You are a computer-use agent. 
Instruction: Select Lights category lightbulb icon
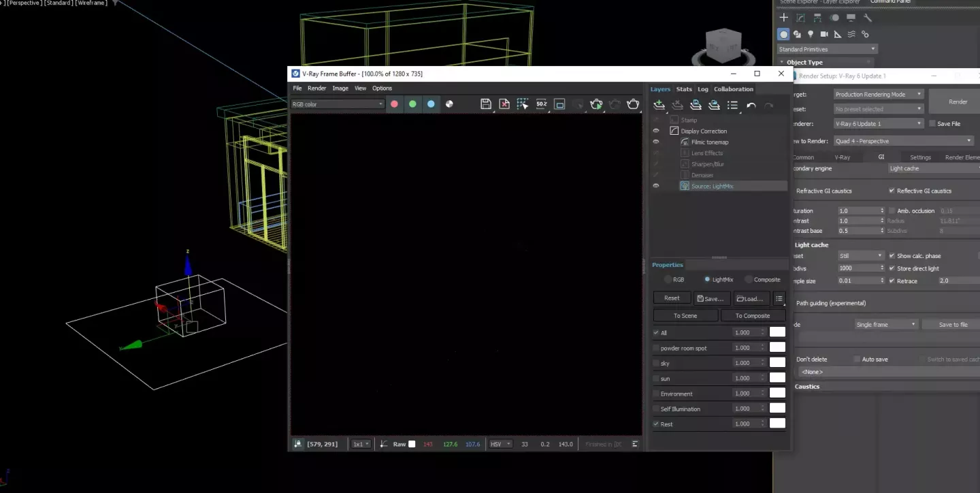(x=811, y=34)
